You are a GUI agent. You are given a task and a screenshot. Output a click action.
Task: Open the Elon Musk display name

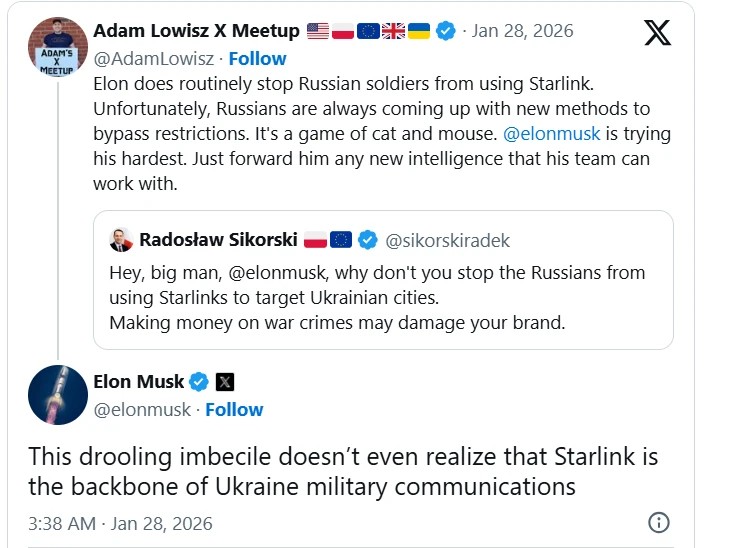138,381
